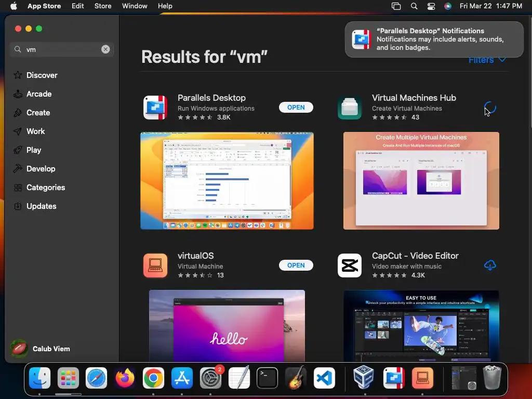Open TextEdit from the Dock
The image size is (532, 399).
239,378
